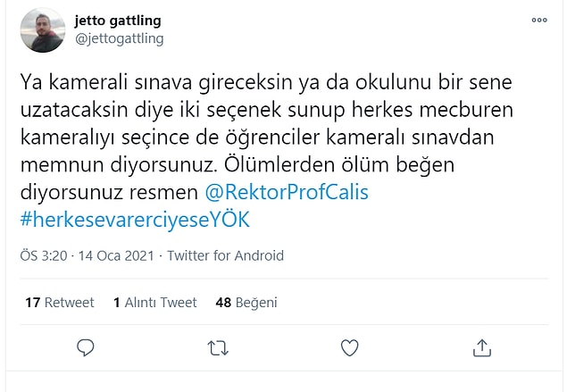Screen dimensions: 567x392
Task: Open the @RektorProfCalis mention
Action: tap(287, 192)
